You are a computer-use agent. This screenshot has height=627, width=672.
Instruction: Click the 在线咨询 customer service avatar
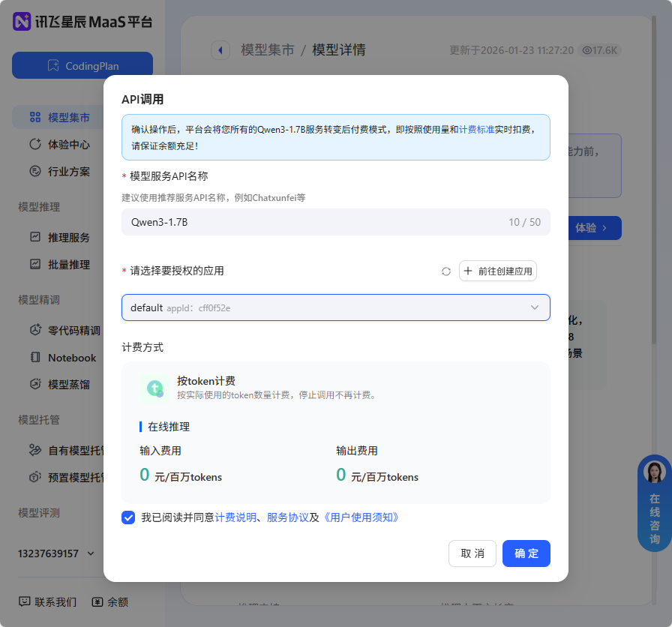point(654,472)
